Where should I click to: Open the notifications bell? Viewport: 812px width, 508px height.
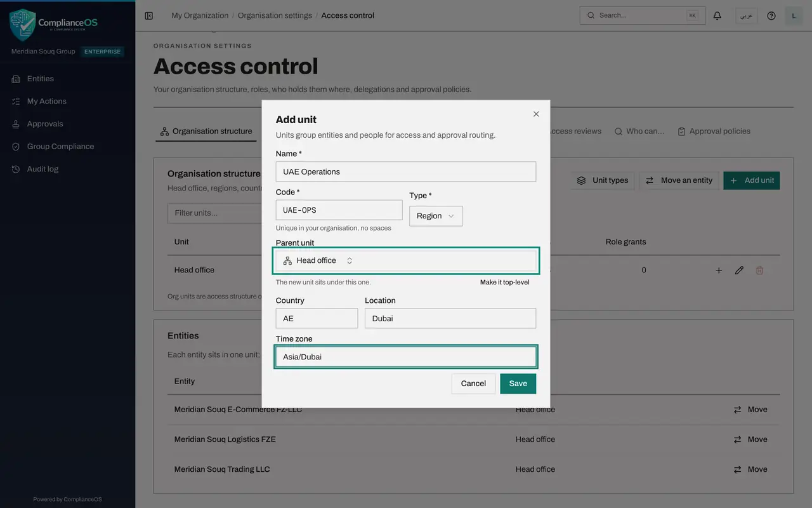pyautogui.click(x=717, y=15)
